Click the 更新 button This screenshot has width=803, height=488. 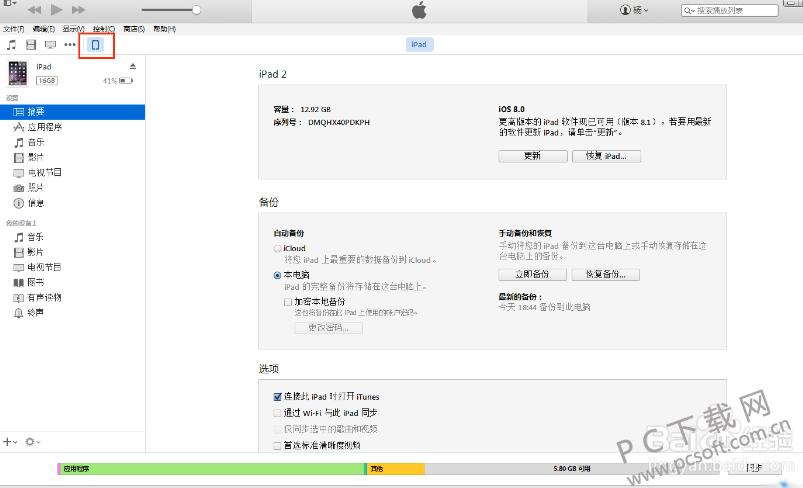click(x=533, y=156)
